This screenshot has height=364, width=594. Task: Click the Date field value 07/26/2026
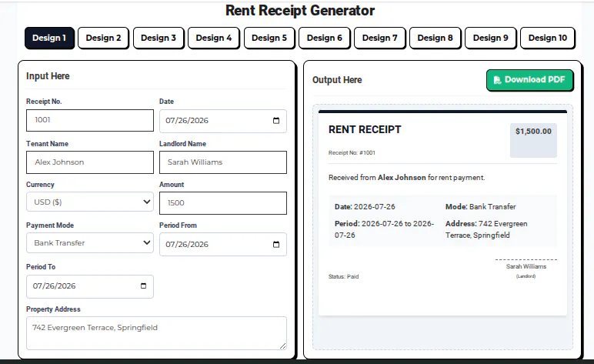point(187,121)
